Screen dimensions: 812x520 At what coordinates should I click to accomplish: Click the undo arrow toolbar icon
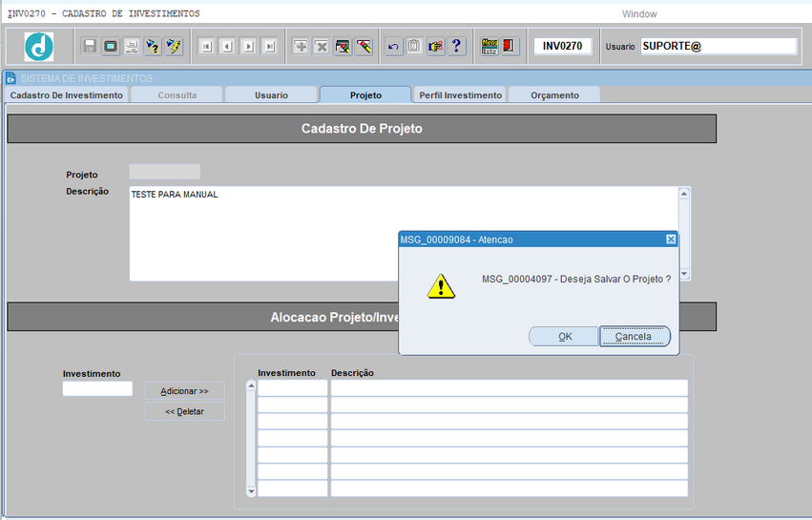393,46
